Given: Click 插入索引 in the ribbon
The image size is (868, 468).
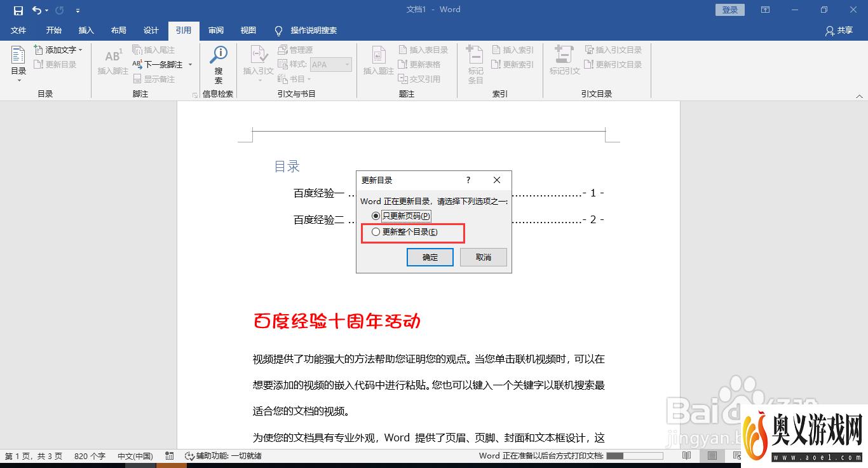Looking at the screenshot, I should tap(513, 50).
